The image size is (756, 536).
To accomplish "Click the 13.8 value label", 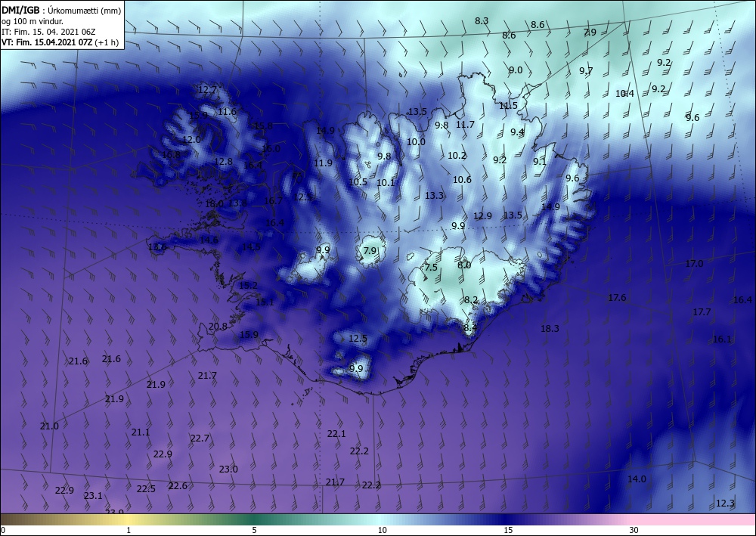I will tap(237, 203).
